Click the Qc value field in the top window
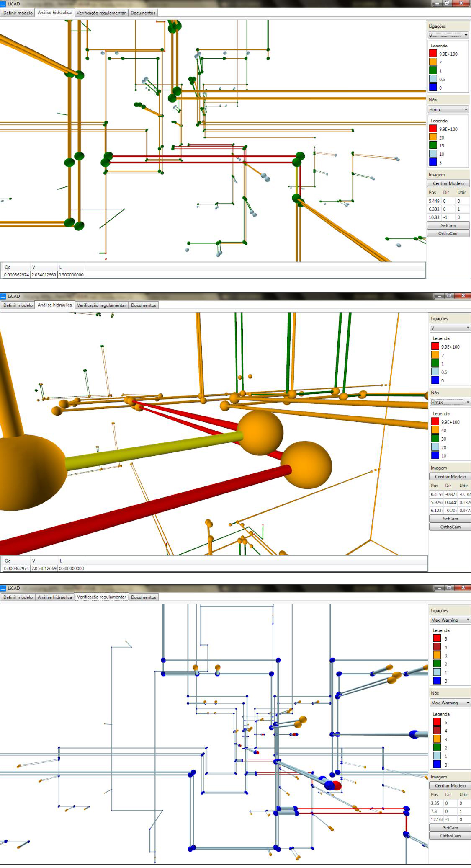 click(x=16, y=275)
